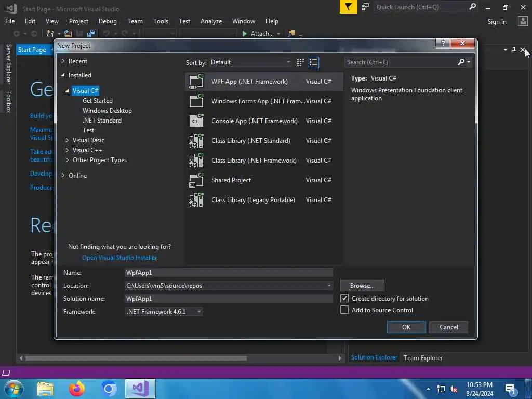Click the project Name input field
The image size is (532, 399).
229,273
